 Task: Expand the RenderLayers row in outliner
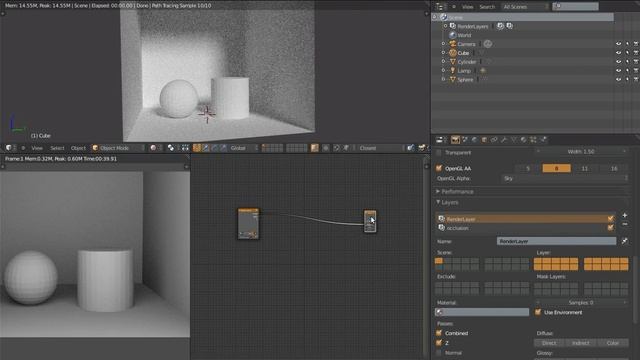coord(445,26)
